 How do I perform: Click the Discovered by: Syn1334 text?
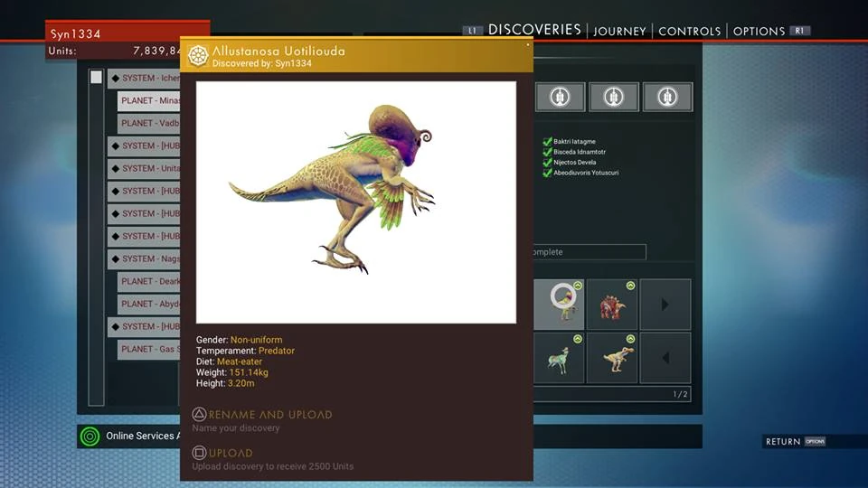coord(262,63)
